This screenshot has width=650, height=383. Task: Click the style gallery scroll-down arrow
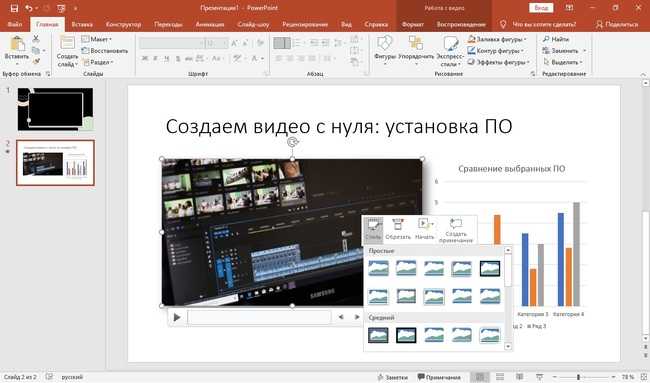coord(508,347)
